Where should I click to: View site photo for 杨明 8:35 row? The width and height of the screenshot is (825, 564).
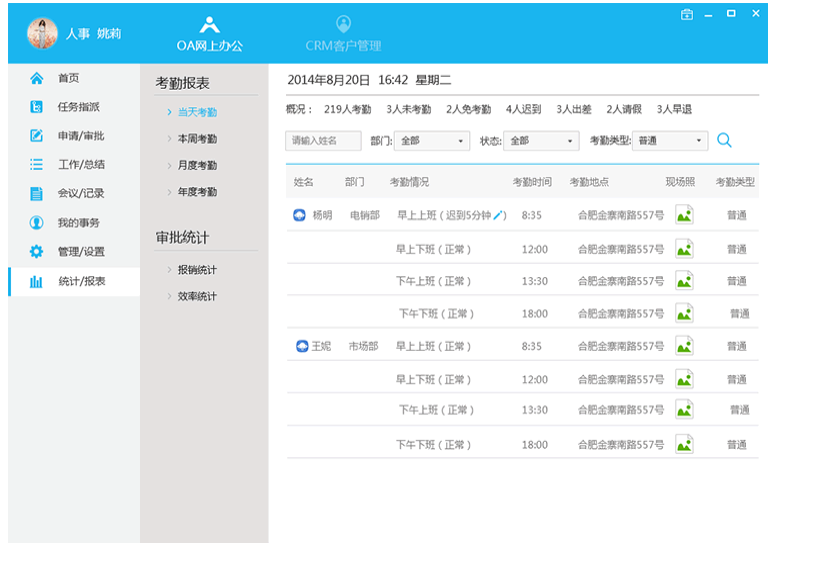(684, 215)
